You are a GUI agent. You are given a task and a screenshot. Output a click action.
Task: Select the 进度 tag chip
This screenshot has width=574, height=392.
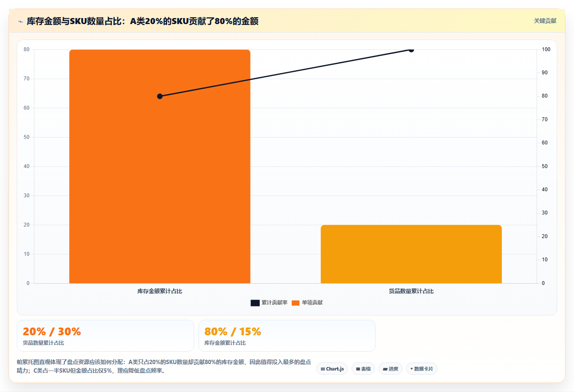390,369
